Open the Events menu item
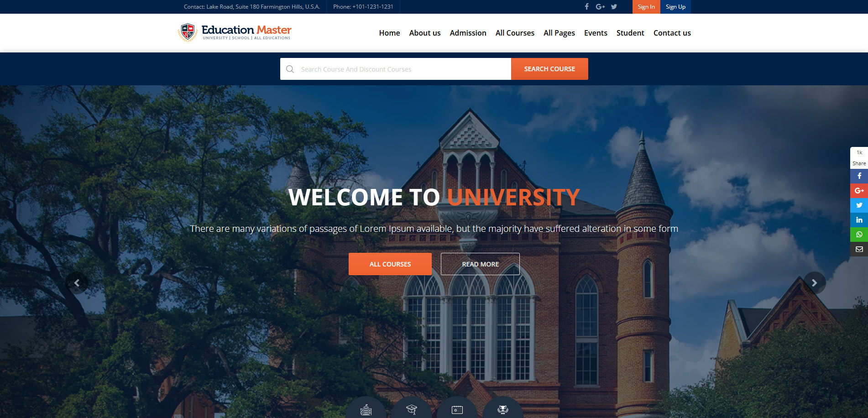The image size is (868, 418). [596, 33]
